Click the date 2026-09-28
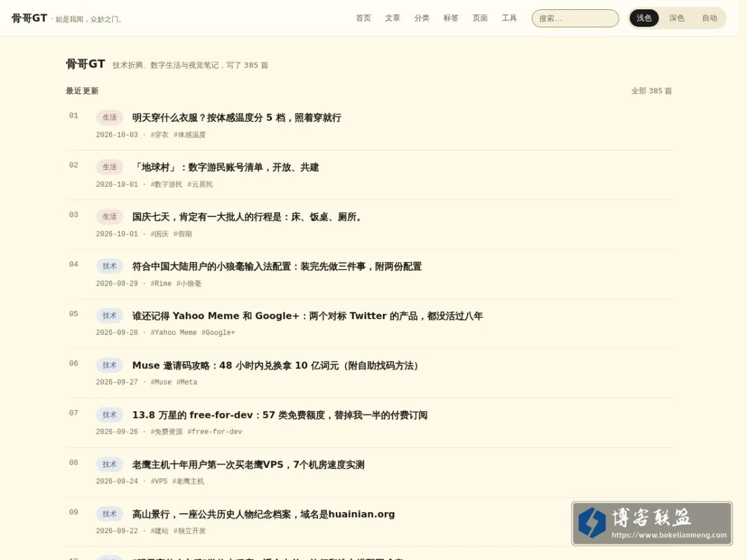Screen dimensions: 747x560 117,333
